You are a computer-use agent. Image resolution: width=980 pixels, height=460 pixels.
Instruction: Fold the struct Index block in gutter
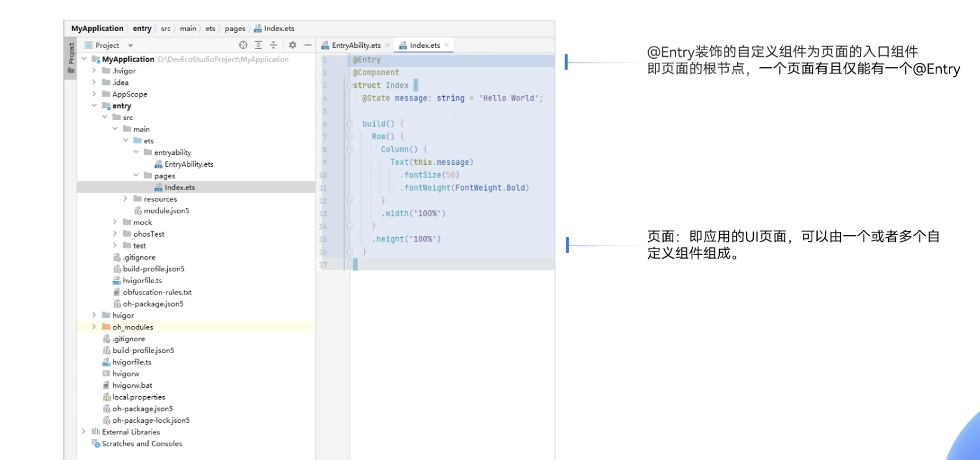pos(350,85)
